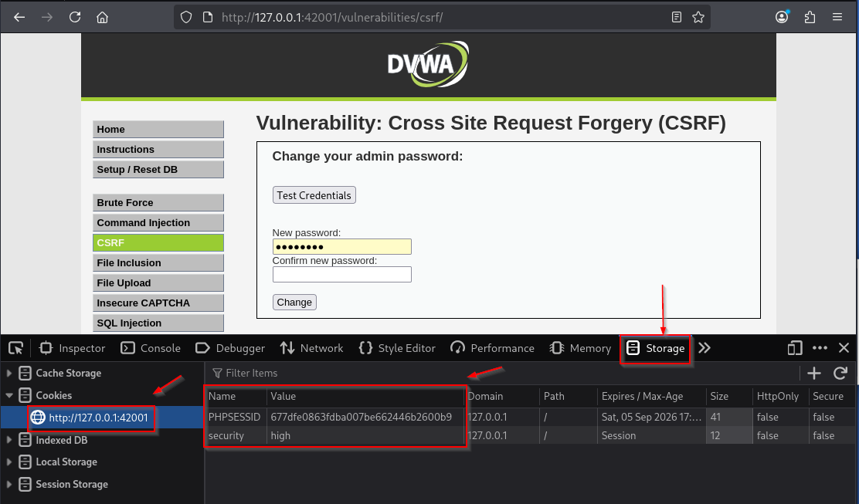The height and width of the screenshot is (504, 859).
Task: Reload the page with the refresh icon
Action: point(75,17)
